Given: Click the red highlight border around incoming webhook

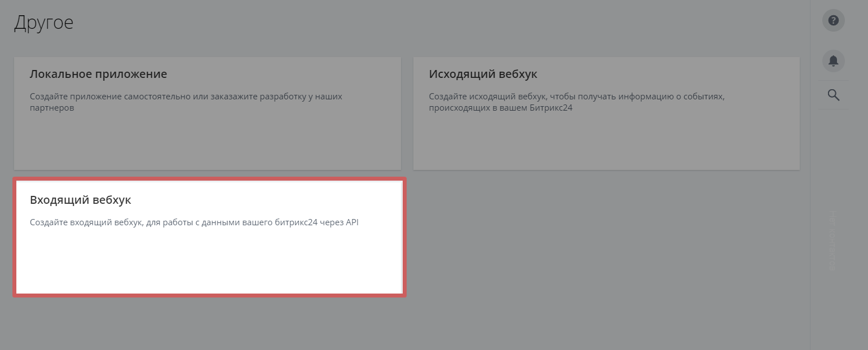Looking at the screenshot, I should point(209,295).
